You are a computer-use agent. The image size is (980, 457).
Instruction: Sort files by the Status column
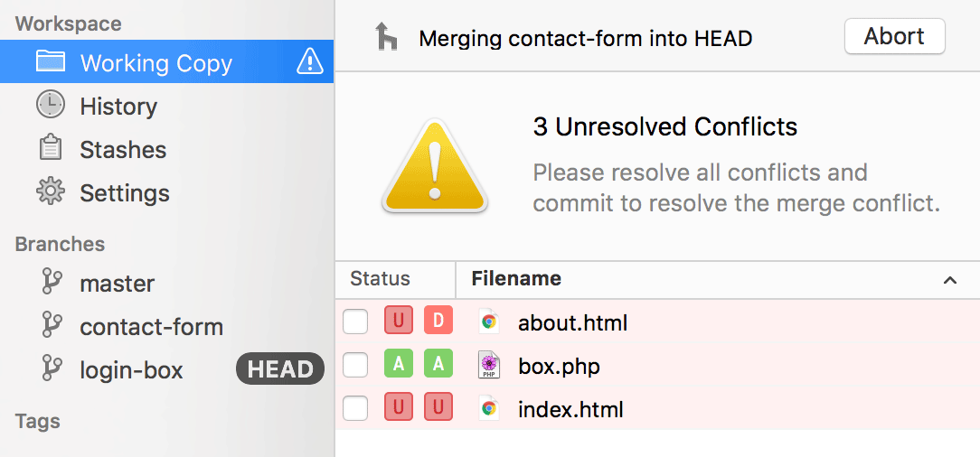pos(380,279)
